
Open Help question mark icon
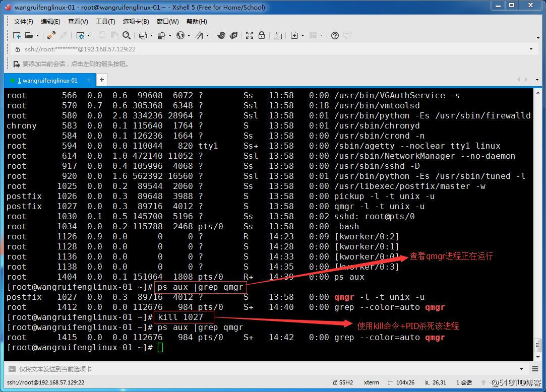(335, 35)
